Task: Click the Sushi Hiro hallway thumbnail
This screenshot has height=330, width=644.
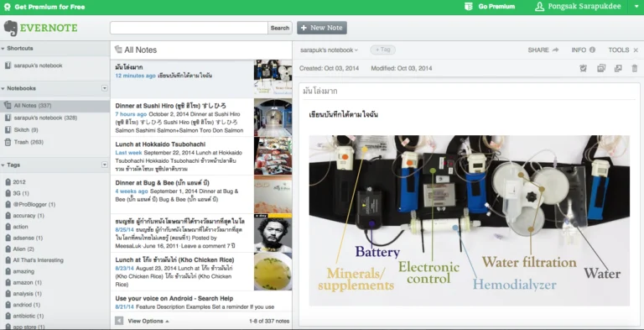Action: 273,118
